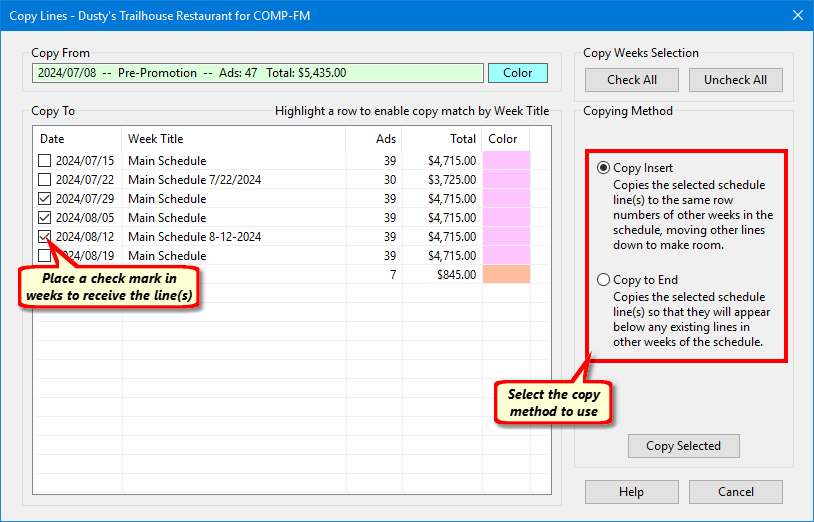Image resolution: width=814 pixels, height=522 pixels.
Task: Uncheck the 2024/08/12 week checkbox
Action: [45, 237]
